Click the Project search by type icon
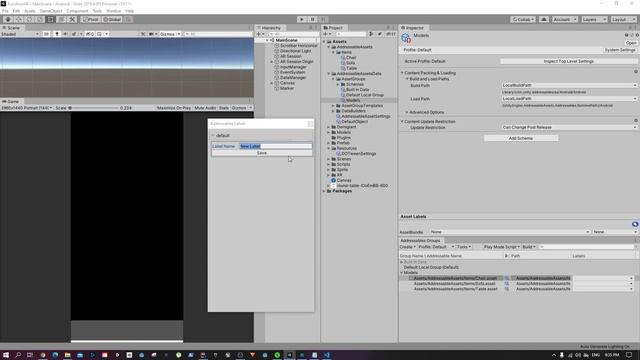640x360 pixels. coord(371,34)
